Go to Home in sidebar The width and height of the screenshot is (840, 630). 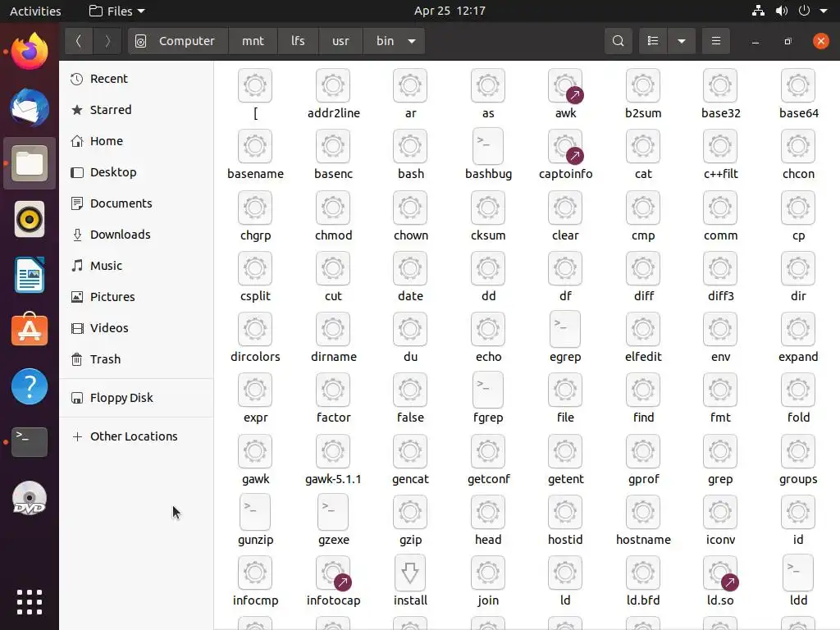click(136, 141)
